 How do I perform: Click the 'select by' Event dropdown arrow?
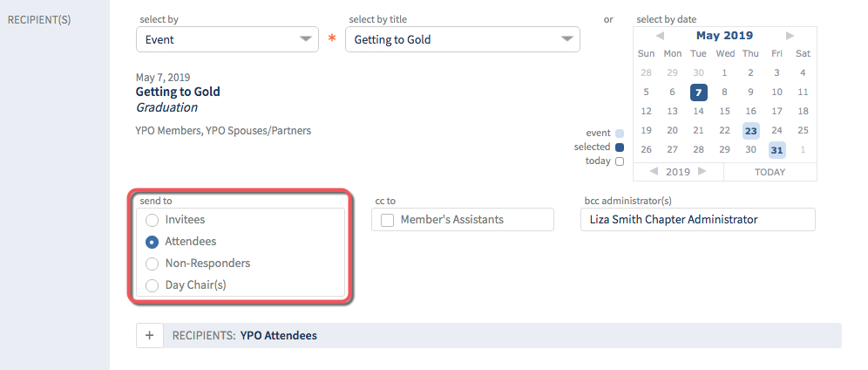[306, 39]
